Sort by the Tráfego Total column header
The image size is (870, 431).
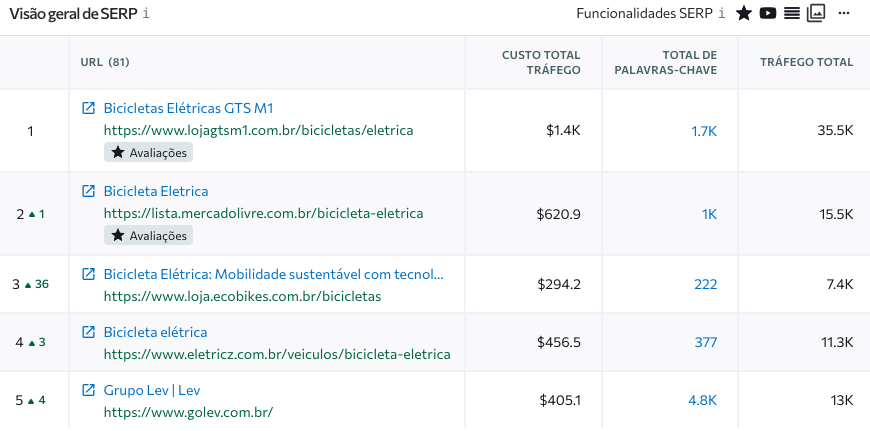[x=806, y=62]
